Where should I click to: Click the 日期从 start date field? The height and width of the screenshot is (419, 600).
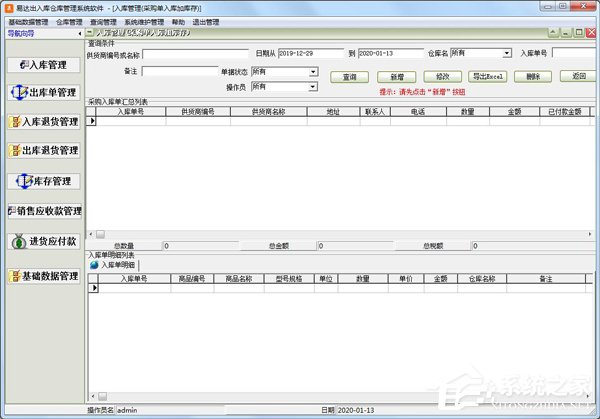click(311, 54)
